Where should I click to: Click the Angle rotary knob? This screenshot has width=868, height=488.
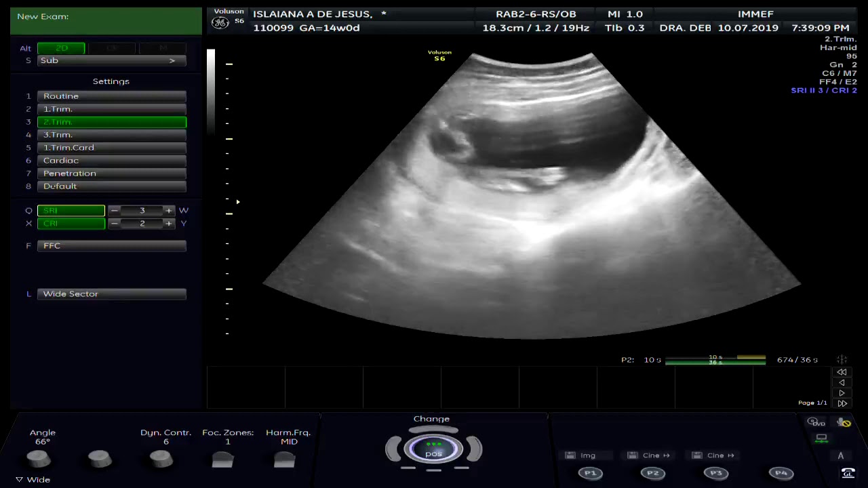click(x=39, y=459)
